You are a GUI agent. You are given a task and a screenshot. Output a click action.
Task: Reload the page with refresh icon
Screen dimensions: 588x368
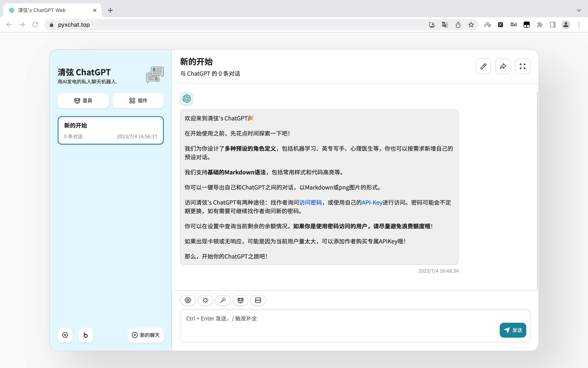(x=36, y=25)
